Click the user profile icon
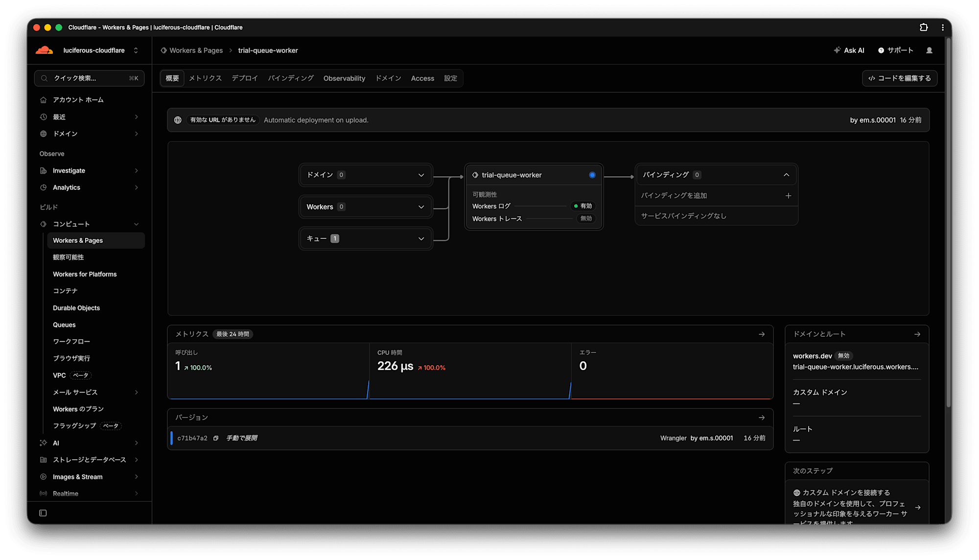Image resolution: width=979 pixels, height=560 pixels. pyautogui.click(x=929, y=50)
